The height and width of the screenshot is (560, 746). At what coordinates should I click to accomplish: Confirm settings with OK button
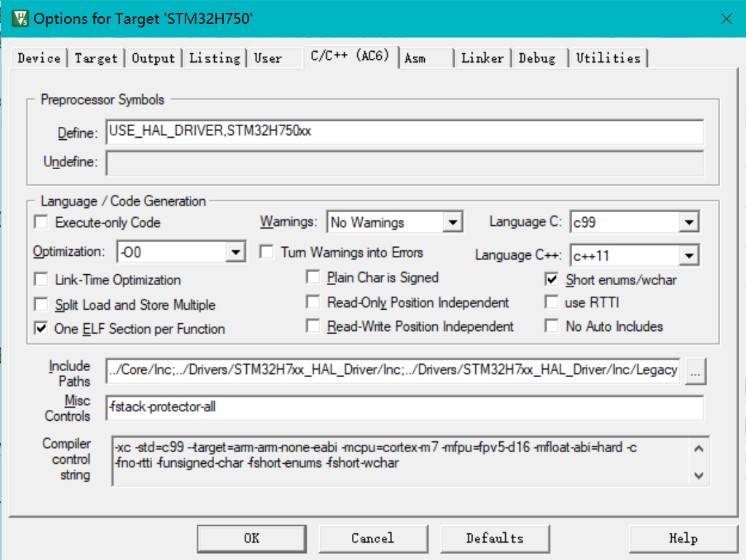pos(252,539)
